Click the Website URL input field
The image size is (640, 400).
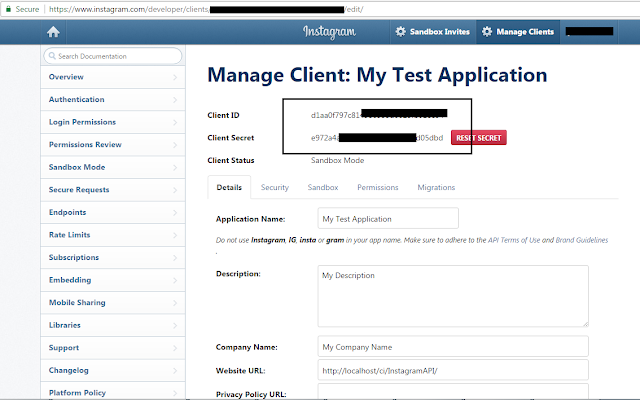click(453, 370)
